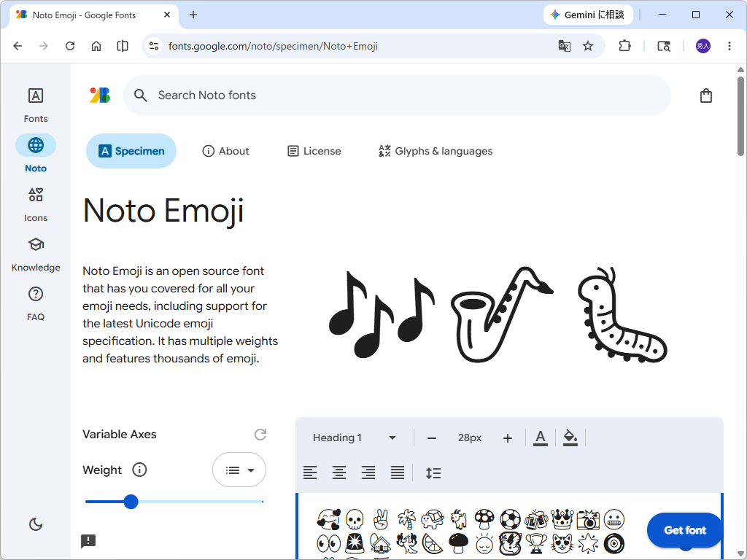747x560 pixels.
Task: Open a new browser tab
Action: pos(193,15)
